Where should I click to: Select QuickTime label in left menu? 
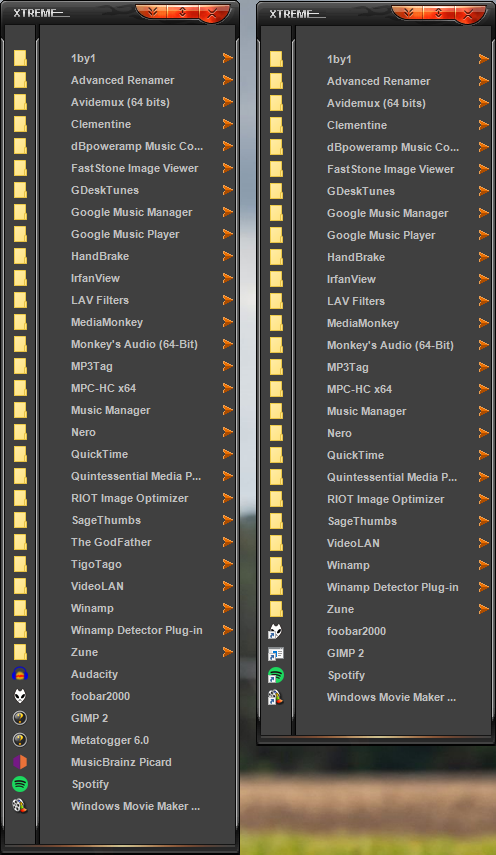tap(99, 454)
